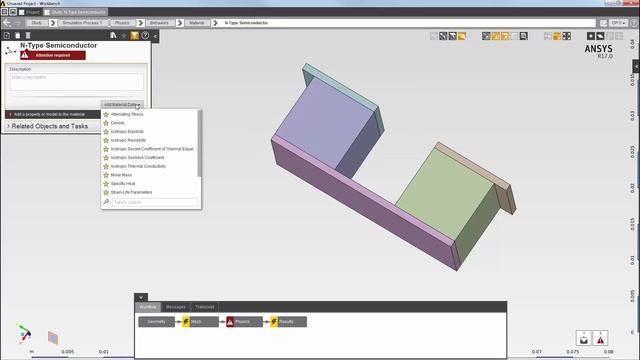
Task: Expand the right side panel arrow
Action: coord(636,67)
